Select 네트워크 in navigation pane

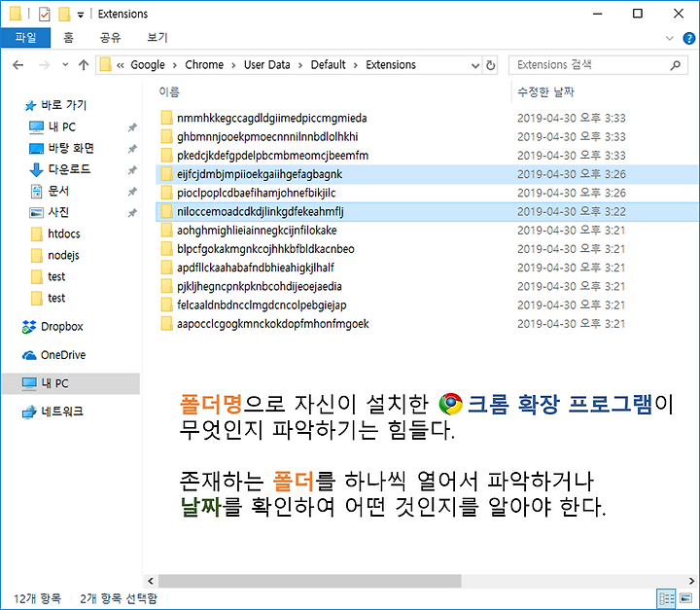point(62,412)
